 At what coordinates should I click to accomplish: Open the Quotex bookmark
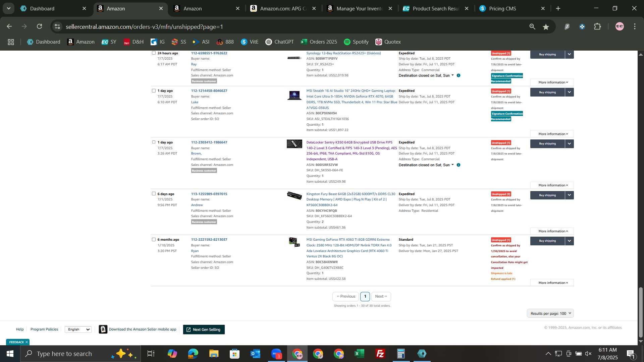(x=388, y=42)
